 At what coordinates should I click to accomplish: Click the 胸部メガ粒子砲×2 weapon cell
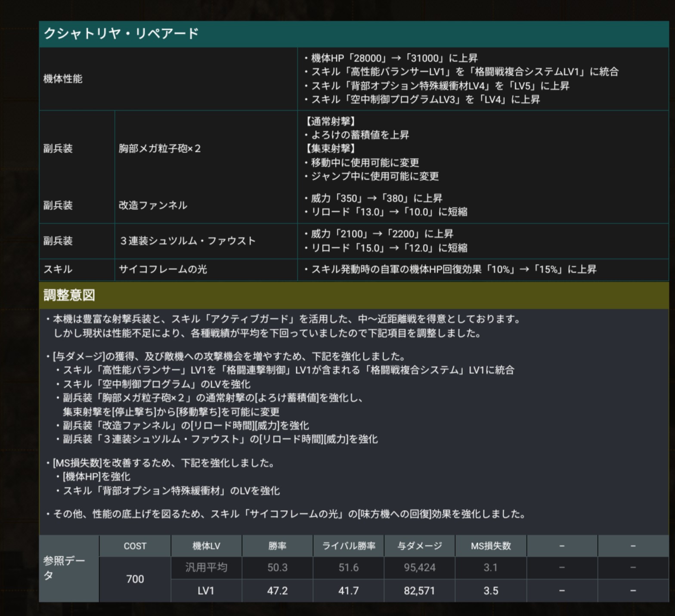click(x=160, y=149)
